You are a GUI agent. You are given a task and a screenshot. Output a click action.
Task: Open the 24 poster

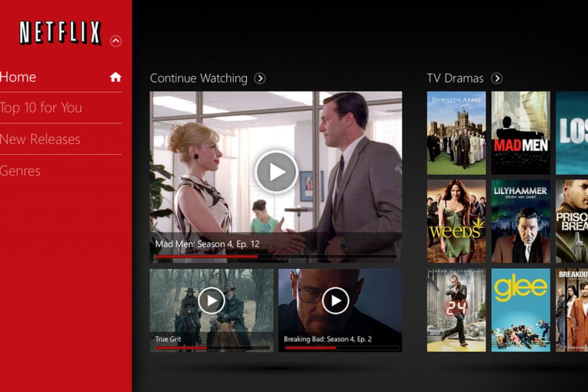(457, 310)
